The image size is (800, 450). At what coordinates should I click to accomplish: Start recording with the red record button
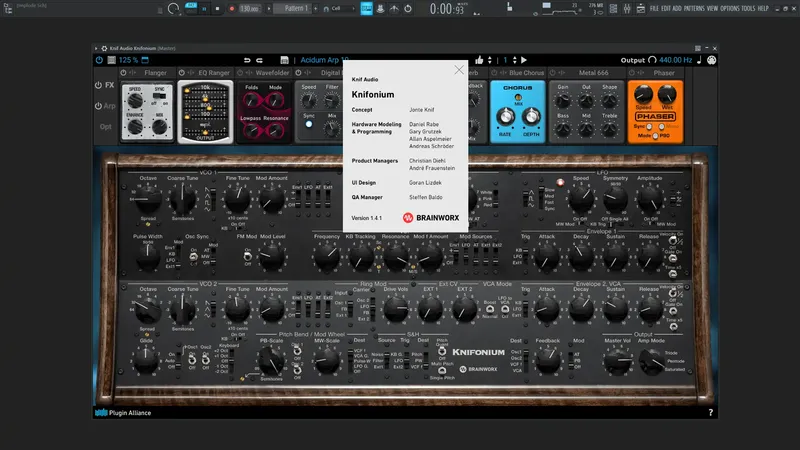point(232,9)
